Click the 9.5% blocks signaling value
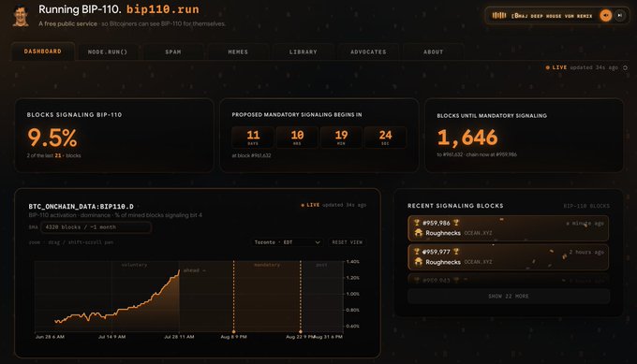This screenshot has height=364, width=637. click(52, 138)
